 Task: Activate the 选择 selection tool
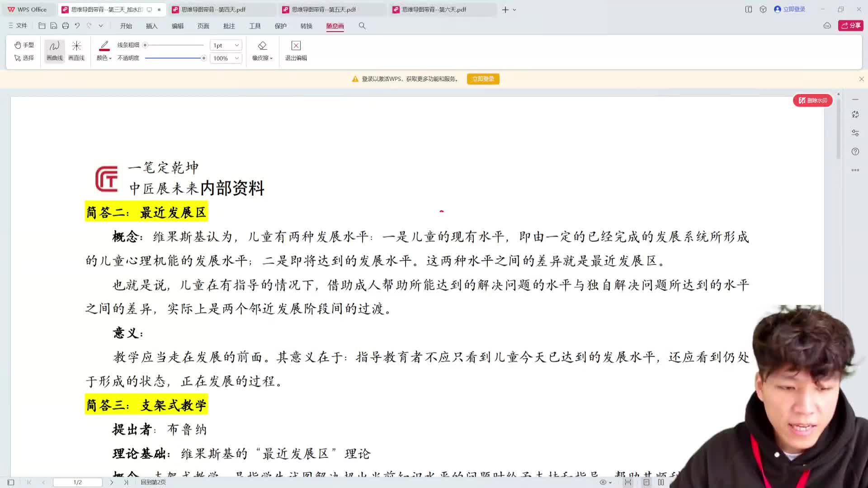point(24,58)
